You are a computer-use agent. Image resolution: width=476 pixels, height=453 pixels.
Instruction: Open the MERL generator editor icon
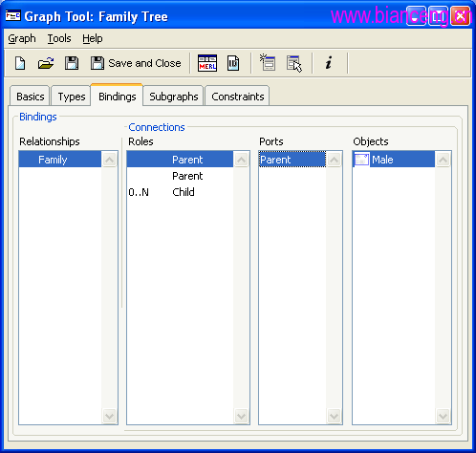click(x=207, y=63)
